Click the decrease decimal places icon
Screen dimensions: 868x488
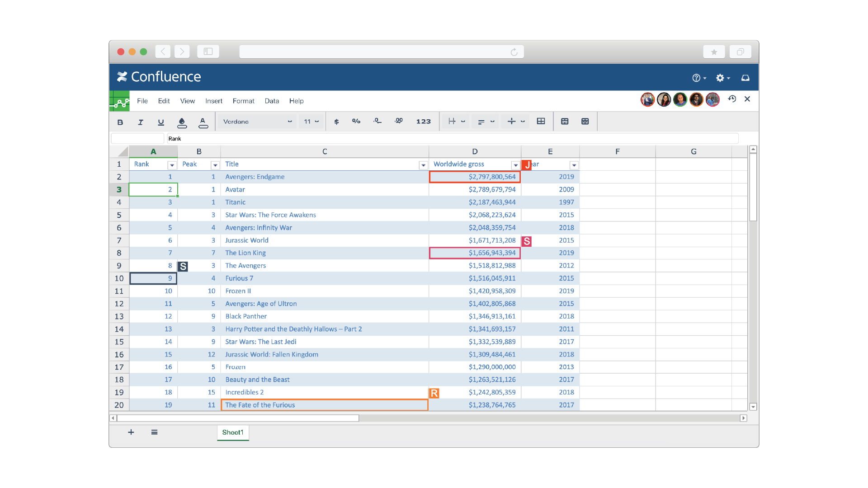click(377, 121)
